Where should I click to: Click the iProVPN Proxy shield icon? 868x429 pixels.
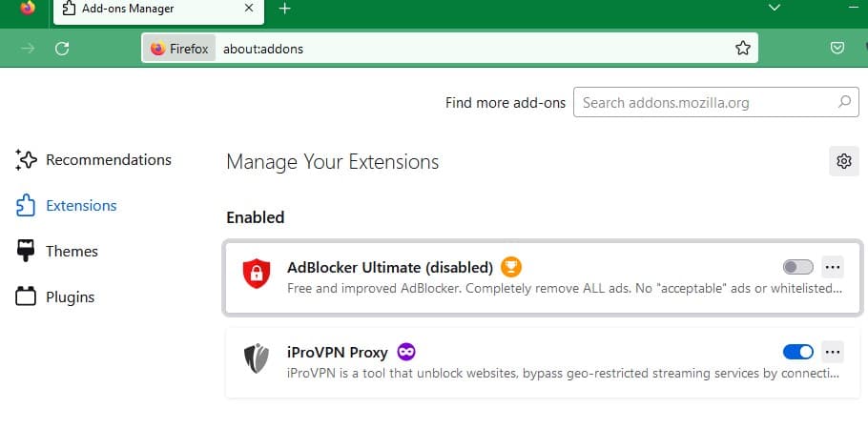click(x=257, y=359)
